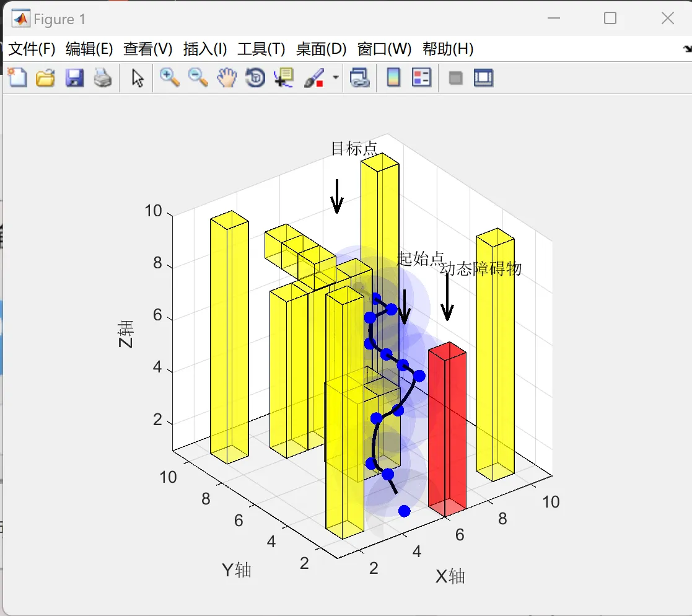Enable the Rotate 3D tool

(x=255, y=77)
